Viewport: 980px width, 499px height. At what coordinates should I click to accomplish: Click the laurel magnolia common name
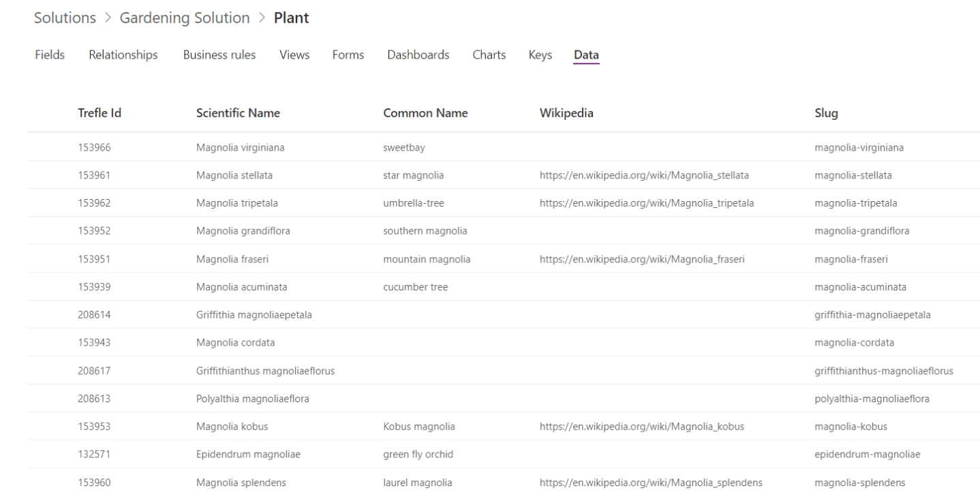point(418,483)
